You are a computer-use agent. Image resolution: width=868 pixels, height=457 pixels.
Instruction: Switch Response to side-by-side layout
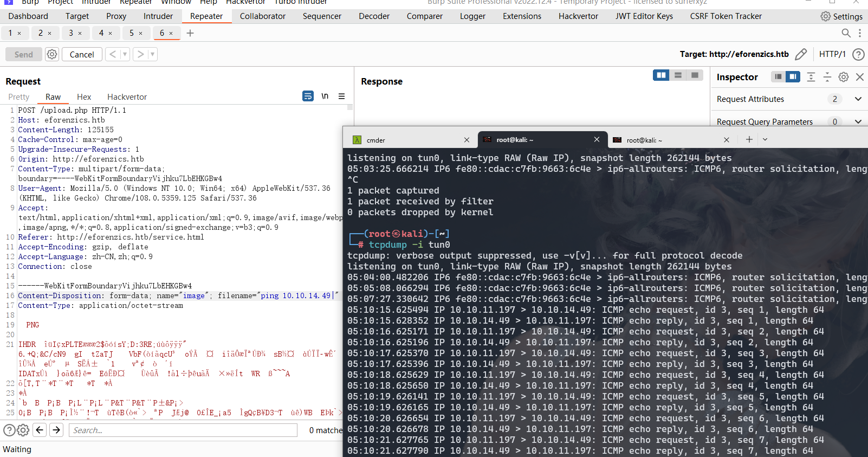click(661, 75)
